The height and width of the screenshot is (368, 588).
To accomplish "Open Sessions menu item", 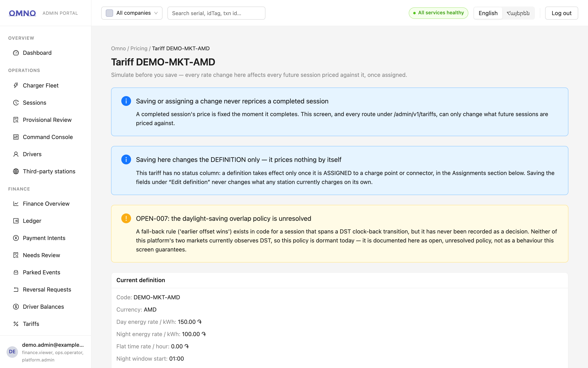I will point(46,103).
